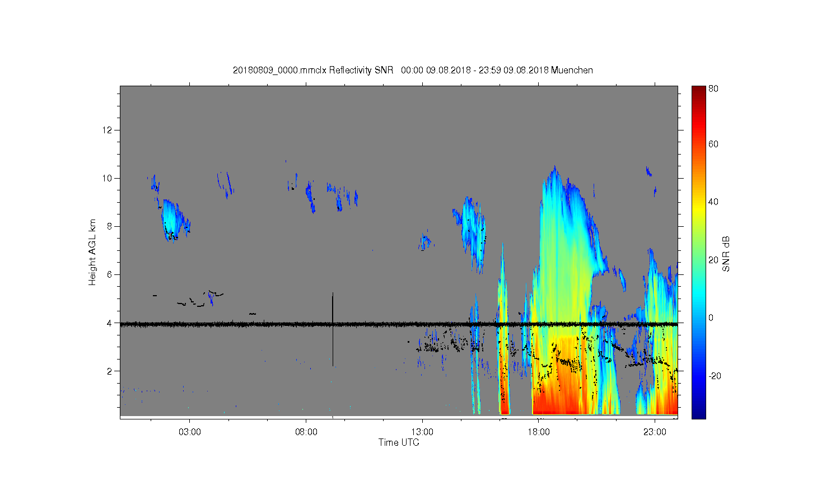The image size is (840, 504).
Task: Click the 08:00 time tick label
Action: pyautogui.click(x=306, y=432)
